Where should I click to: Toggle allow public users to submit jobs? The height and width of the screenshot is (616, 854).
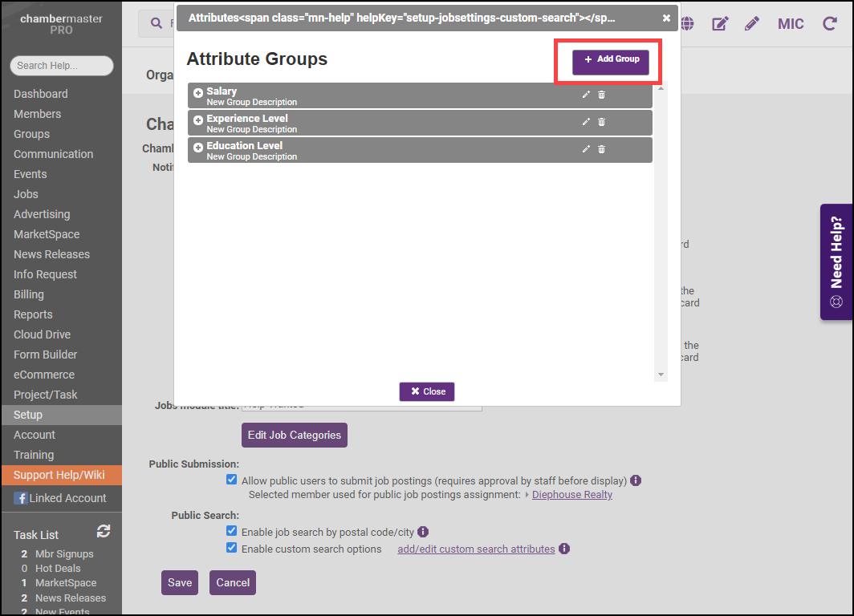click(x=232, y=480)
